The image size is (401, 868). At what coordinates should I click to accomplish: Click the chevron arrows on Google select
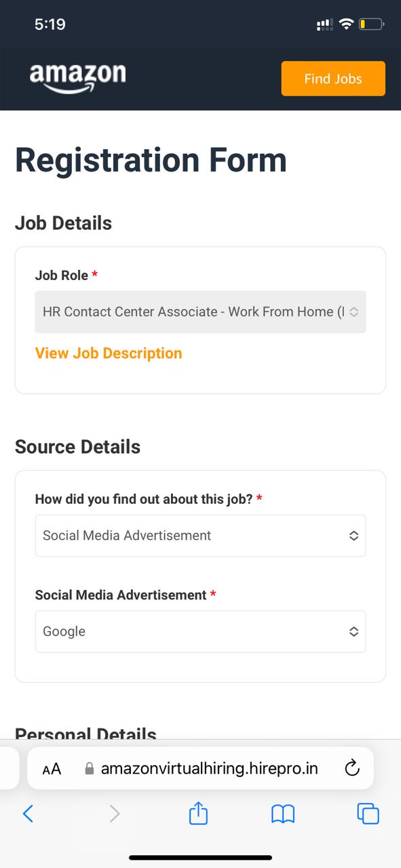(354, 631)
